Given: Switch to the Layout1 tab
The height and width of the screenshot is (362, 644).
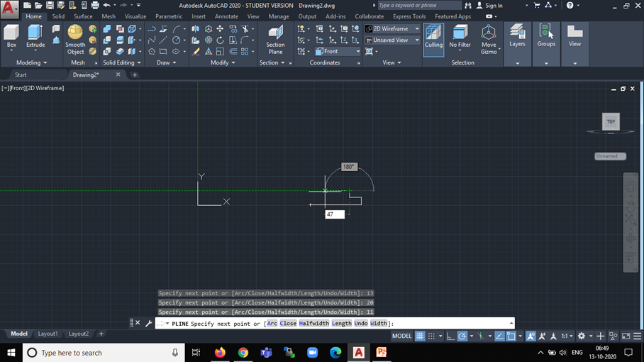Looking at the screenshot, I should 48,334.
